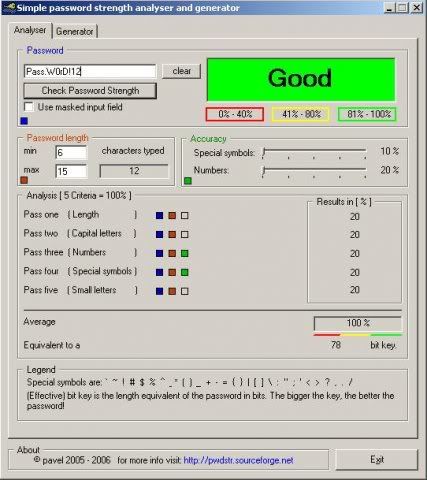
Task: Click the Pass five ( Small letters ) label
Action: 80,290
